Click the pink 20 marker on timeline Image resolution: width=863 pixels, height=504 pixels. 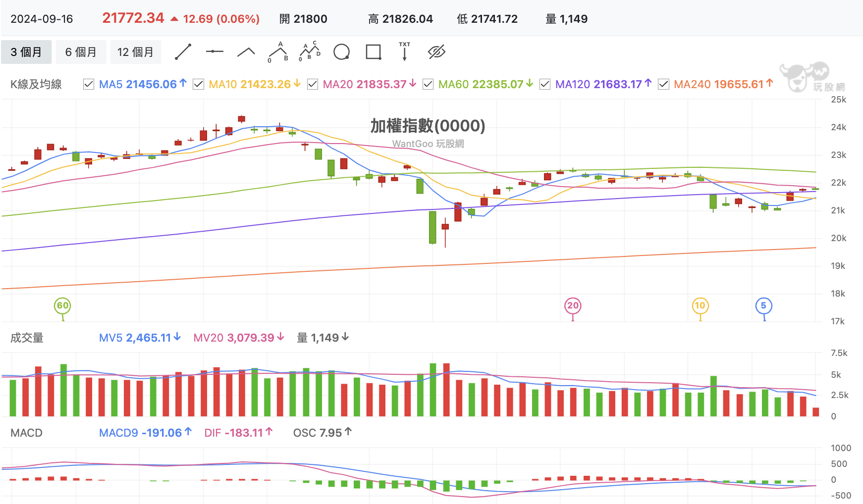pyautogui.click(x=573, y=306)
